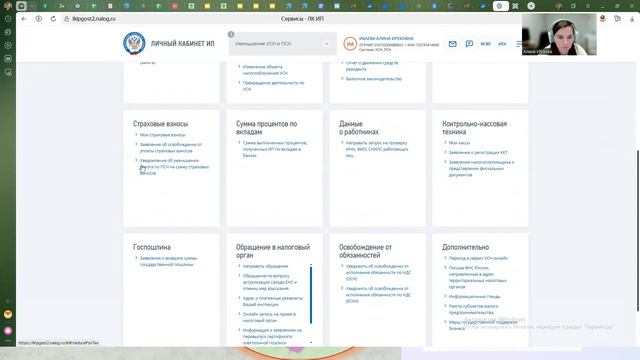Open Письма ФНС России link
This screenshot has width=640, height=360.
pos(478,277)
